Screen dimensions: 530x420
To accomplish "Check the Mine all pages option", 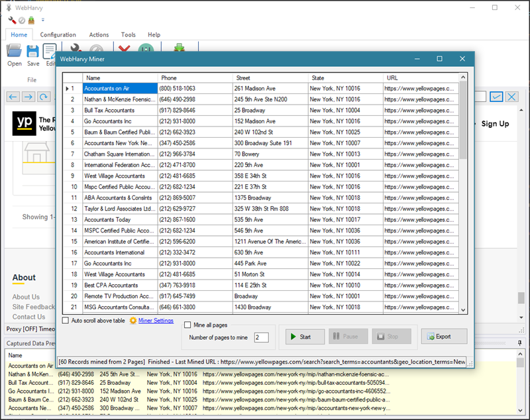I will (x=187, y=325).
